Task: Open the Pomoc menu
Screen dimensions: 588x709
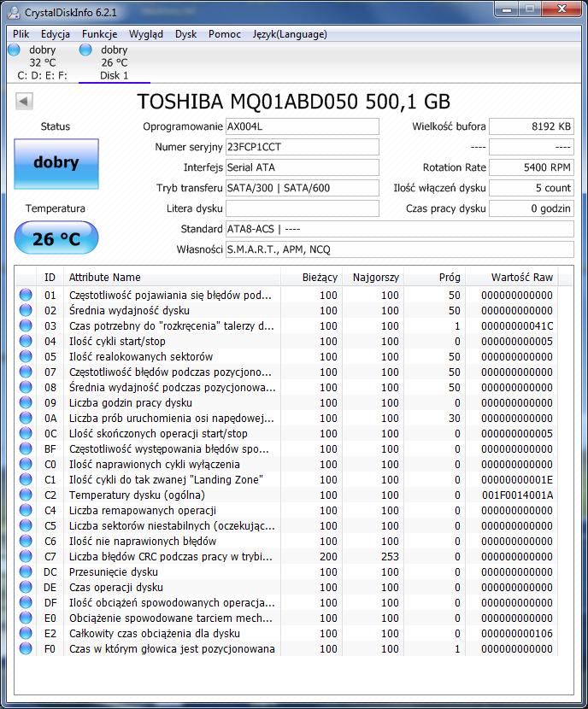Action: tap(224, 34)
